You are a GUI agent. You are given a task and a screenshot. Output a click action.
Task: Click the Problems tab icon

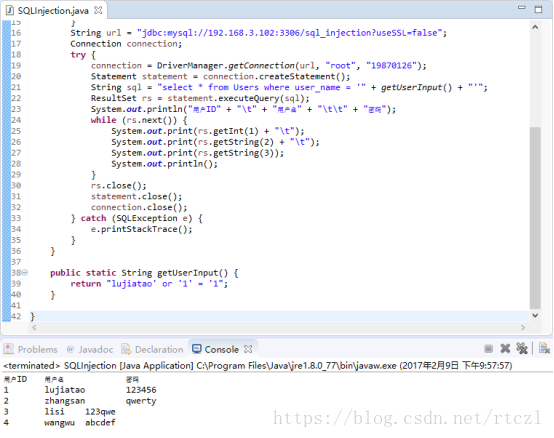pyautogui.click(x=9, y=349)
